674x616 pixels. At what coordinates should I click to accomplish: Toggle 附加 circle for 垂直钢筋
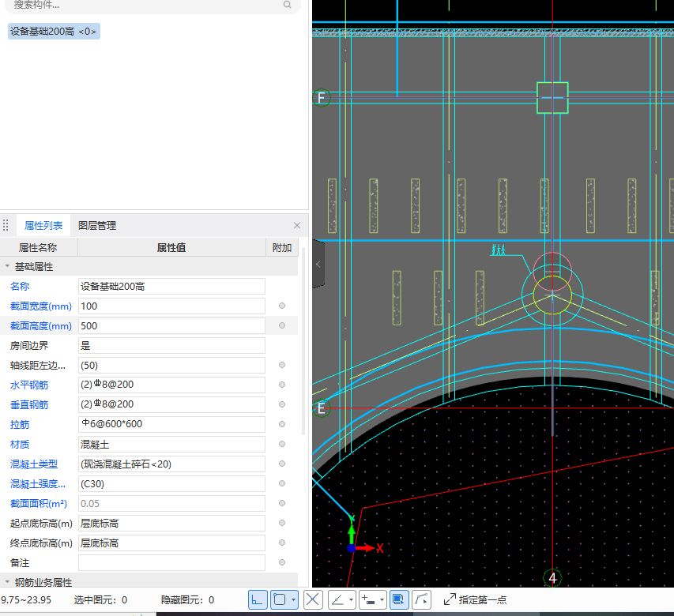(282, 404)
